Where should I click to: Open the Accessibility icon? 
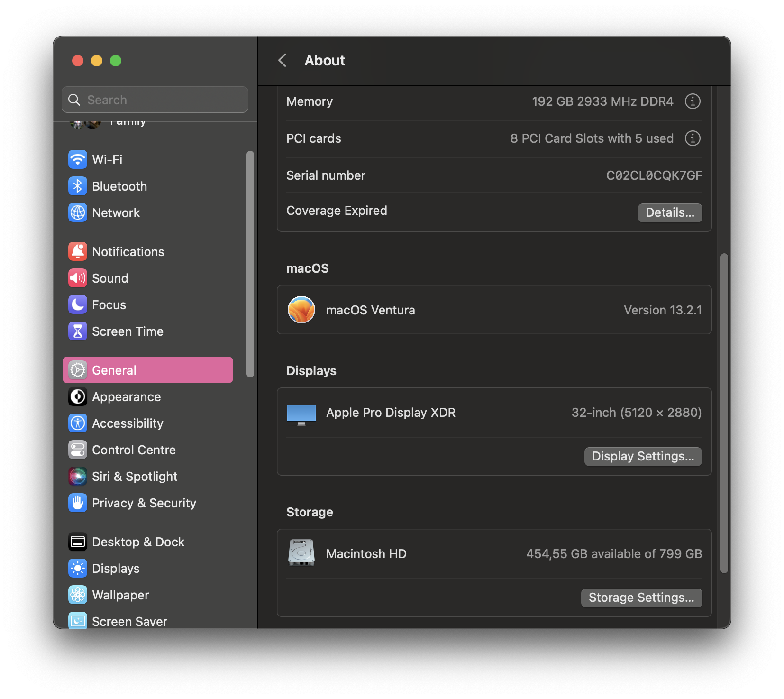[78, 423]
